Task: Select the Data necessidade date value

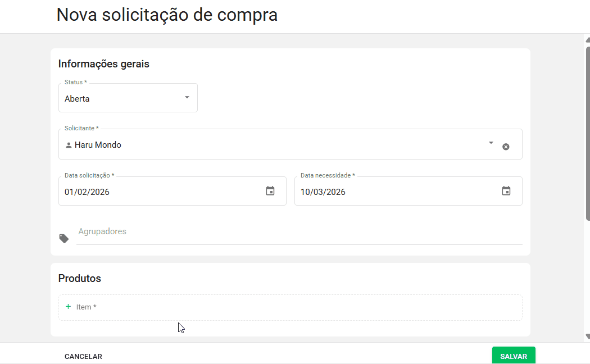Action: 323,192
